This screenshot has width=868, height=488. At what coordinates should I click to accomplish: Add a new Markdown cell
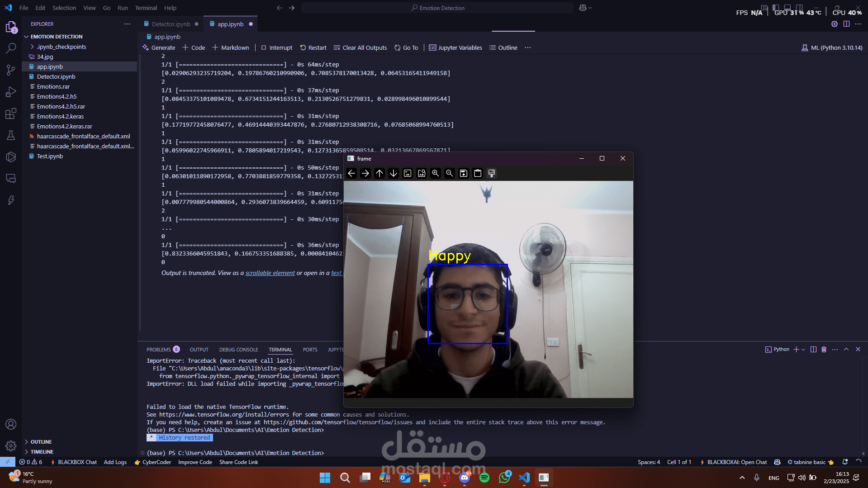point(231,47)
